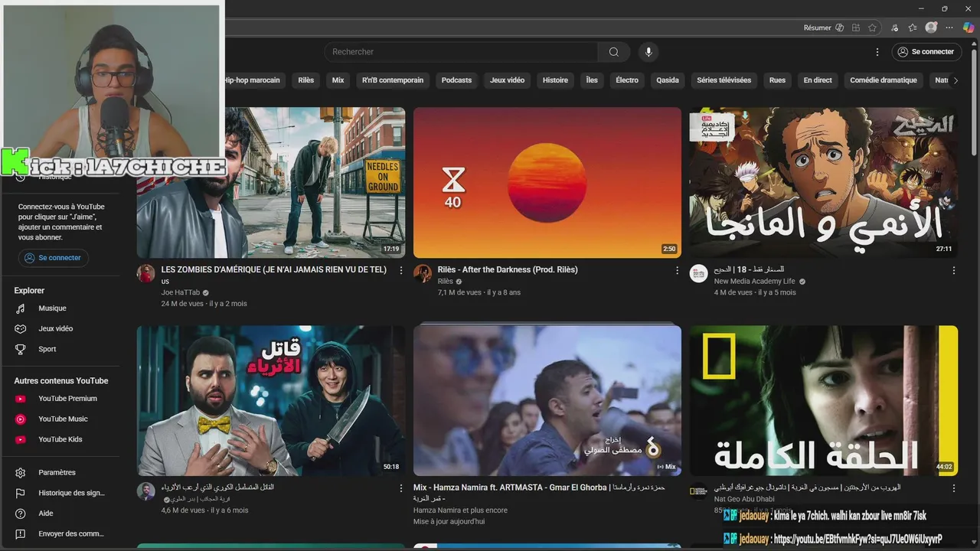This screenshot has height=551, width=980.
Task: Activate voice search microphone icon
Action: (648, 52)
